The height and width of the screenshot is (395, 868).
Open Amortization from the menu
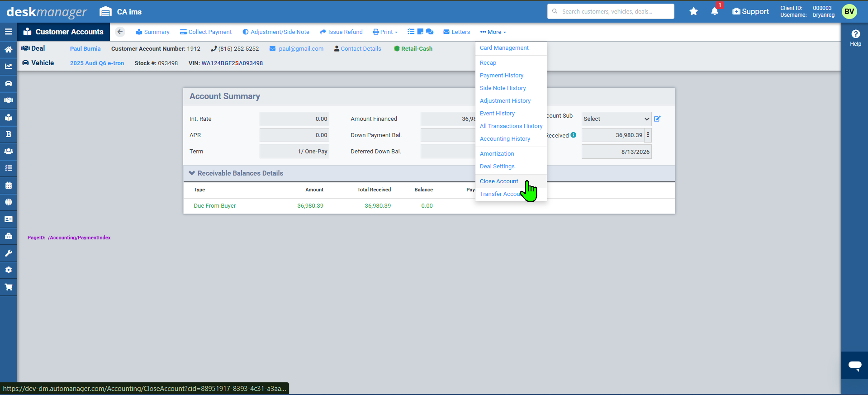click(497, 153)
